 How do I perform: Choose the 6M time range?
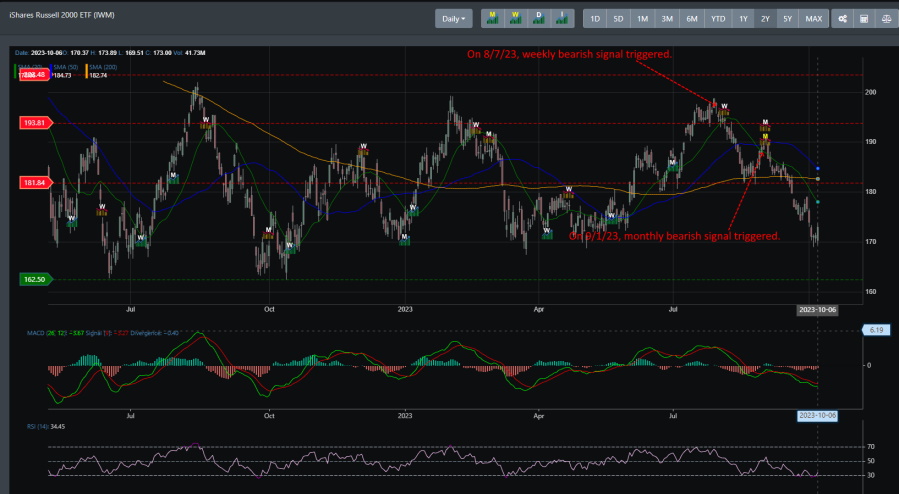pyautogui.click(x=692, y=18)
